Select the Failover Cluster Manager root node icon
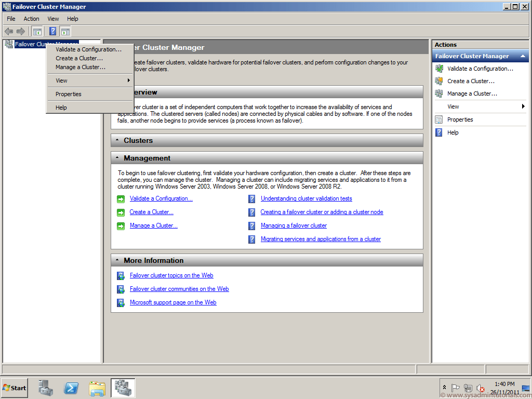The image size is (532, 399). [x=8, y=44]
